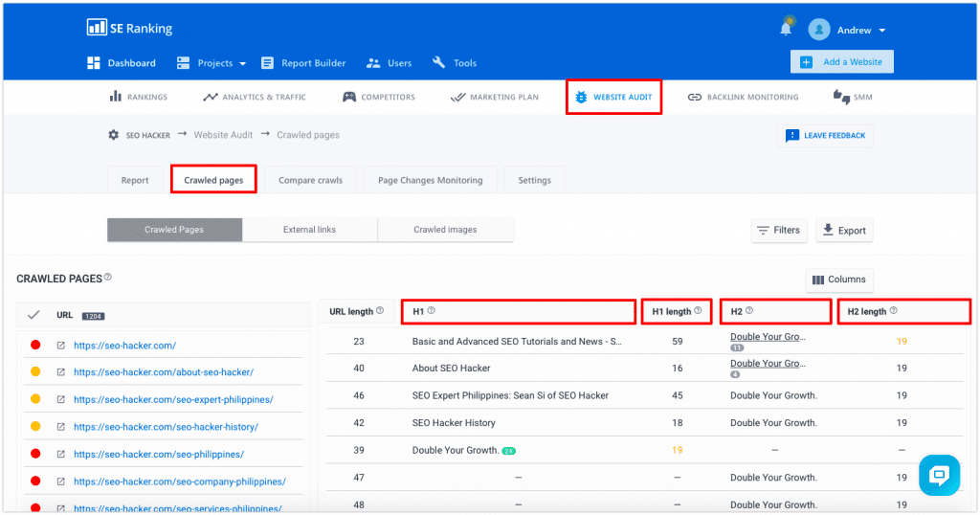Screen dimensions: 980x515
Task: Open the about-seo-hacker URL link
Action: 164,371
